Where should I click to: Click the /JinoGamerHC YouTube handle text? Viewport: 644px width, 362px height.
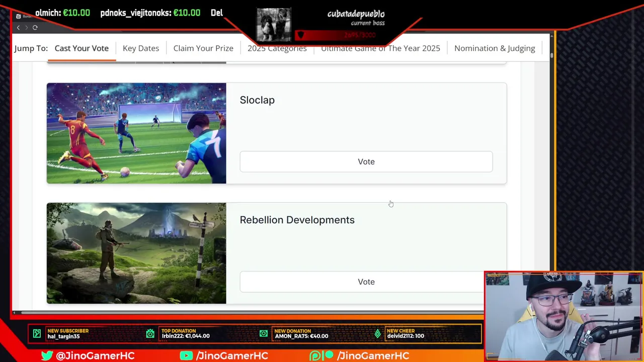[x=232, y=355]
